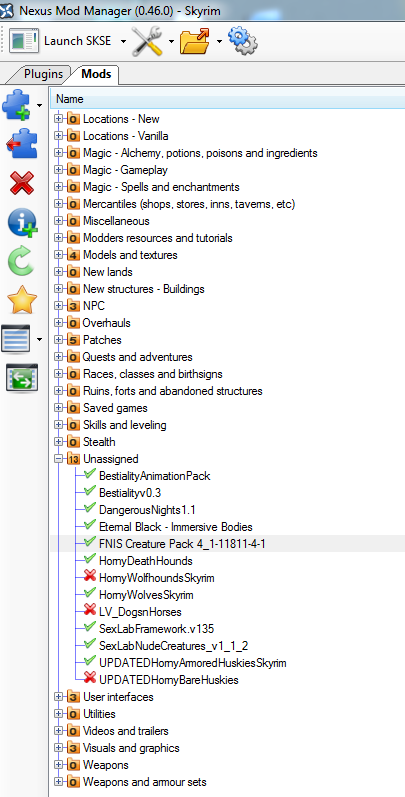Open the category manager list icon
The height and width of the screenshot is (797, 405).
pos(16,339)
